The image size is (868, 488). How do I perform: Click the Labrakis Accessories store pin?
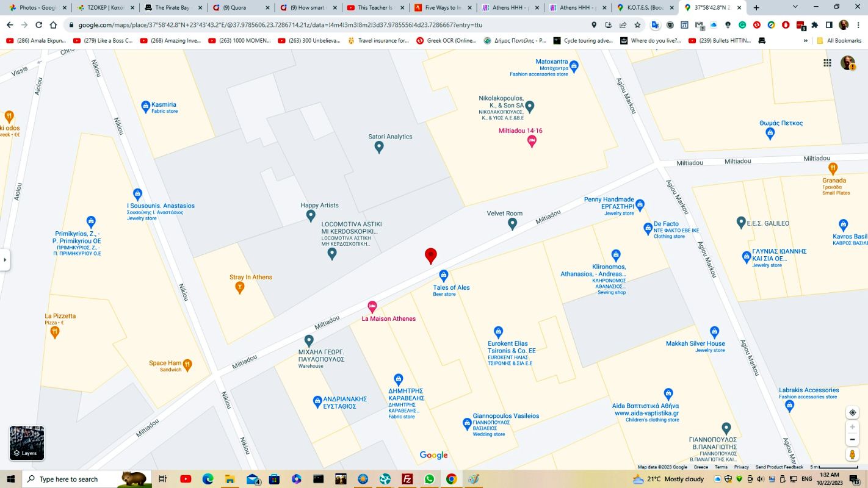coord(790,405)
